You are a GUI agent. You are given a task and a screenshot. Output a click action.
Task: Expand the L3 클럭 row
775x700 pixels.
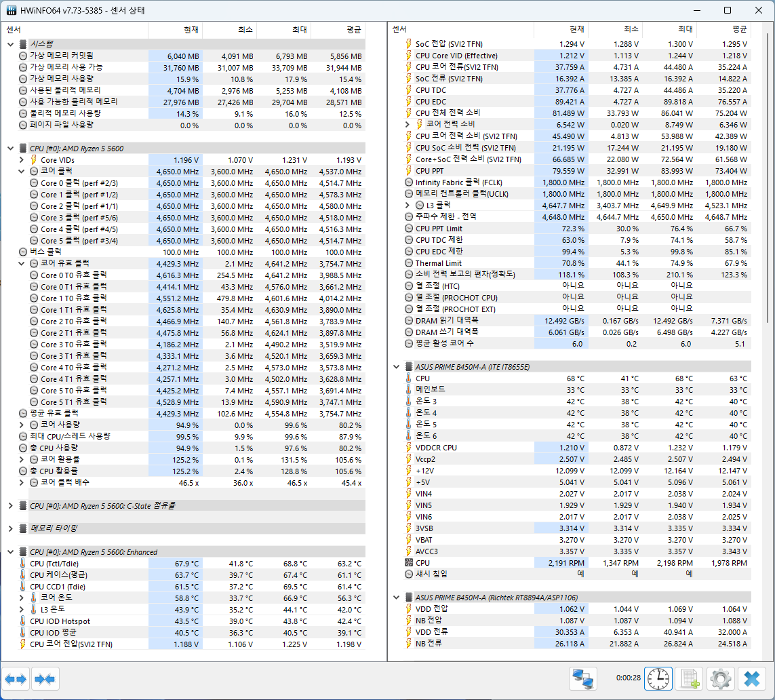[x=408, y=205]
